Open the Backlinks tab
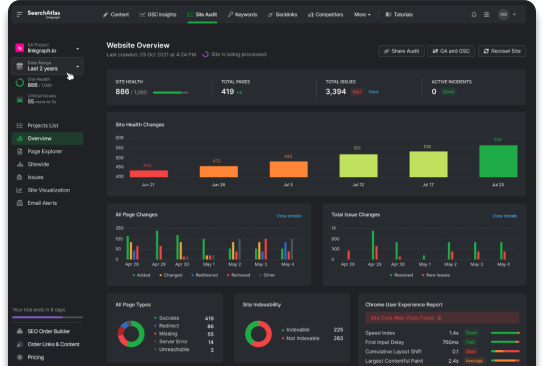This screenshot has height=366, width=544. pyautogui.click(x=282, y=15)
